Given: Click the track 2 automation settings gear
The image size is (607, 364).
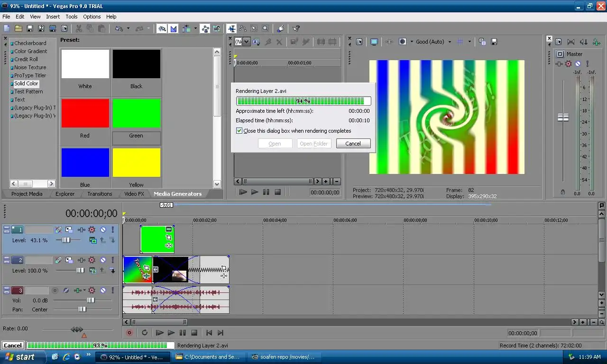Looking at the screenshot, I should pyautogui.click(x=92, y=260).
